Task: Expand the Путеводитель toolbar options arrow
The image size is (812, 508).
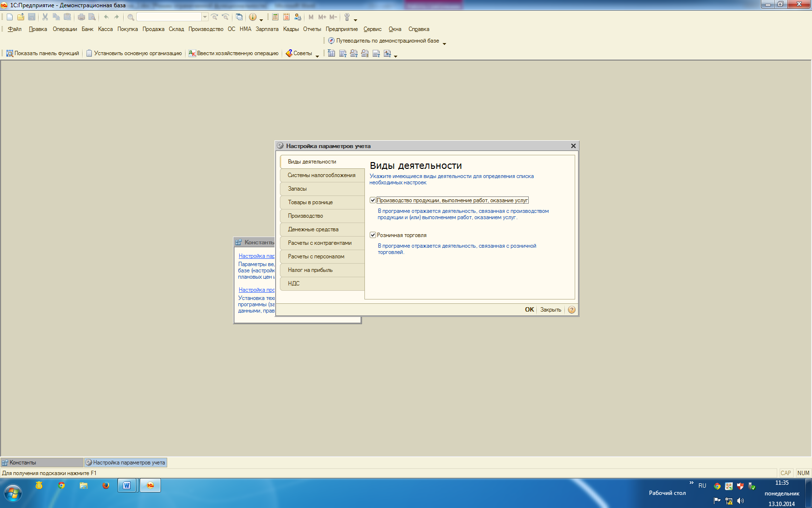Action: point(444,43)
